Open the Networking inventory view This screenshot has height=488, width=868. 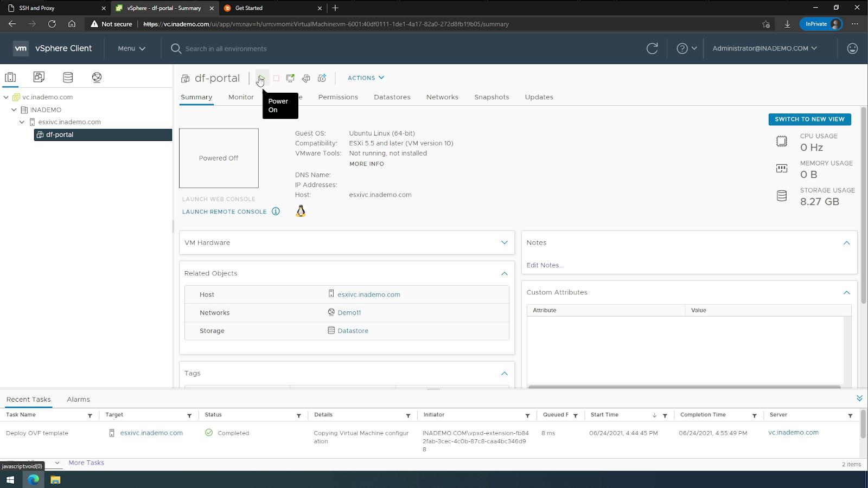tap(97, 77)
